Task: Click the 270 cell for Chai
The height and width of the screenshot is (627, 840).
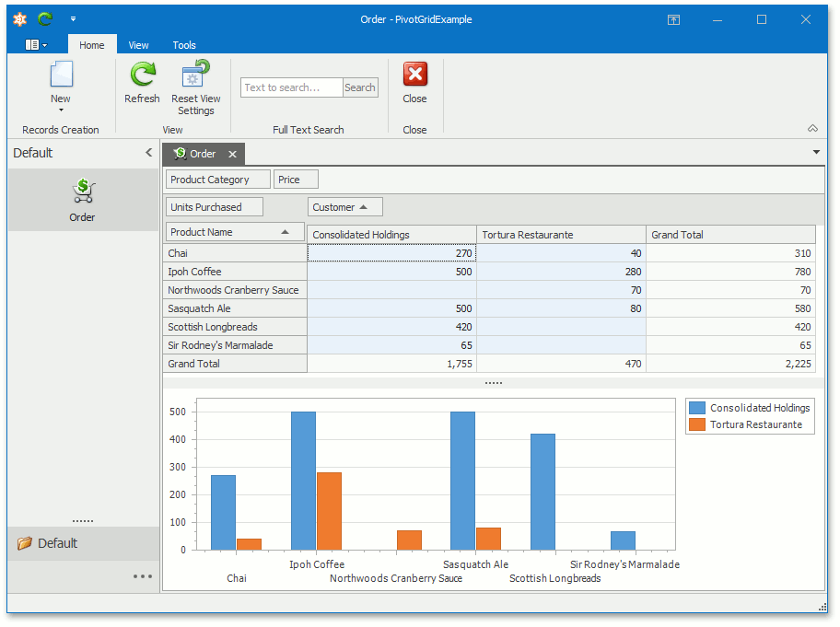Action: tap(392, 253)
